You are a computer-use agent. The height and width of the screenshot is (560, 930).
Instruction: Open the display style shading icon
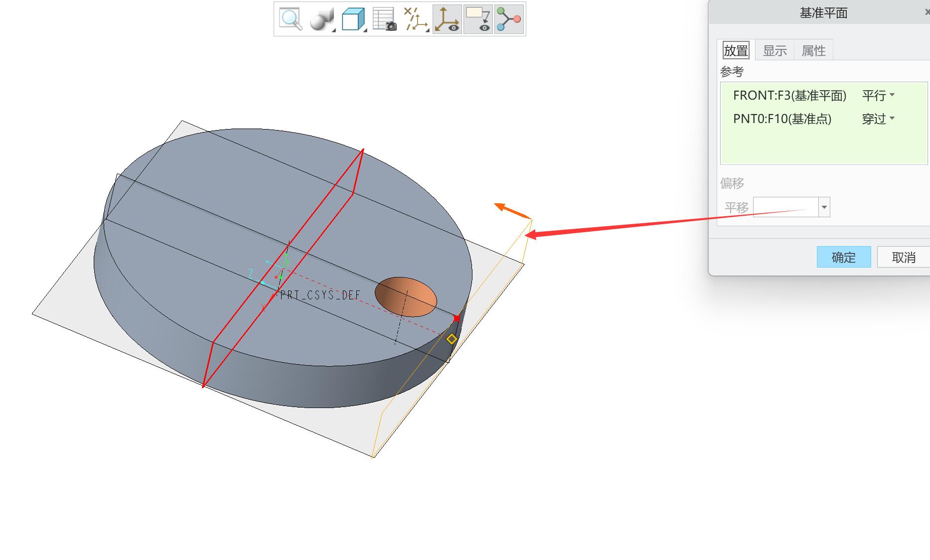322,19
